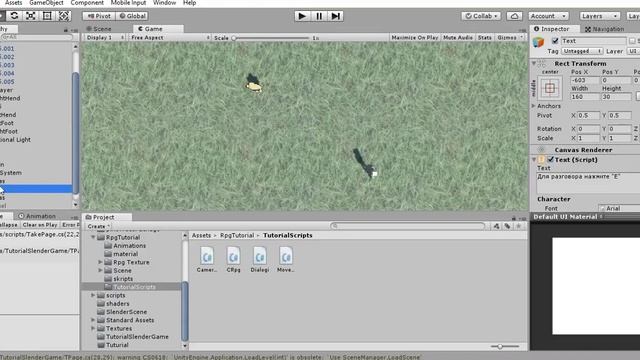Image resolution: width=640 pixels, height=360 pixels.
Task: Open the Gizmos dropdown
Action: pos(510,38)
